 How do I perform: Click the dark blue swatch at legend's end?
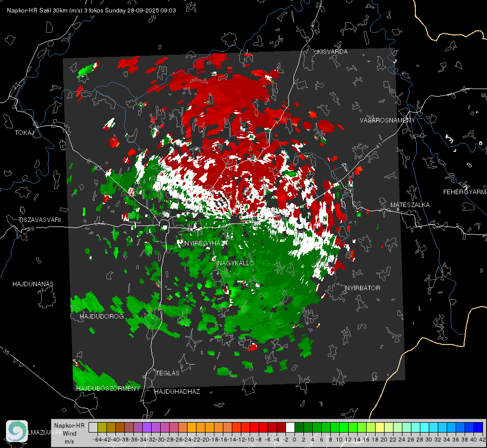pyautogui.click(x=479, y=427)
